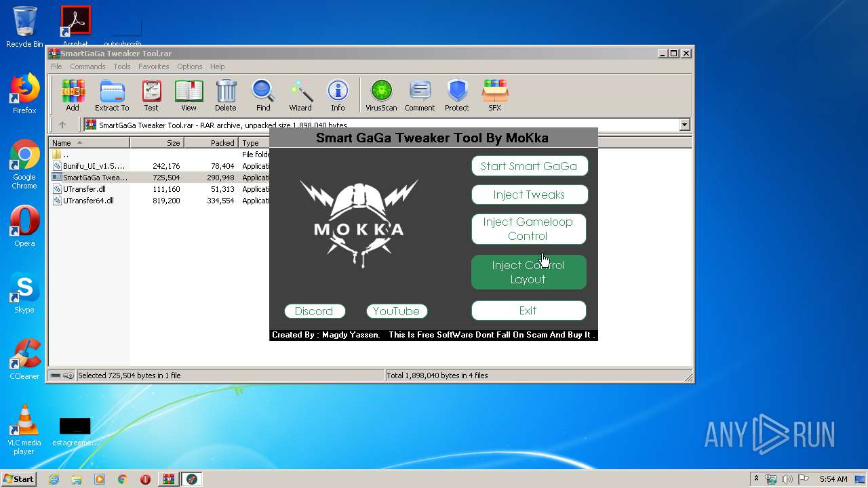Click the SFX toolbar icon
868x488 pixels.
tap(495, 95)
